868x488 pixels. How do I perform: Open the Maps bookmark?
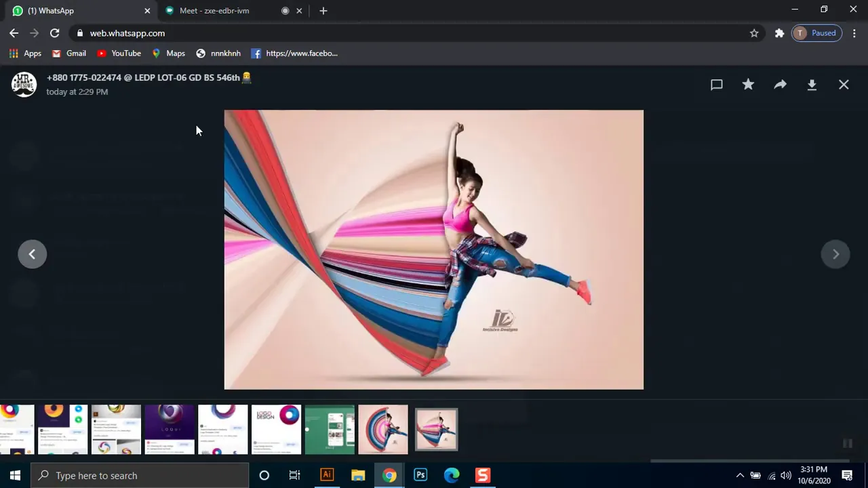[168, 54]
